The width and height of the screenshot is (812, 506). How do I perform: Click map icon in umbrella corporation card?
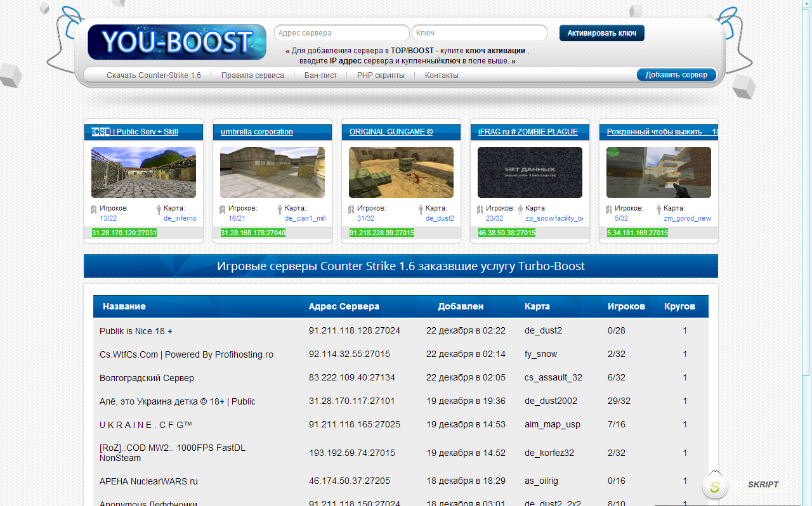(280, 209)
